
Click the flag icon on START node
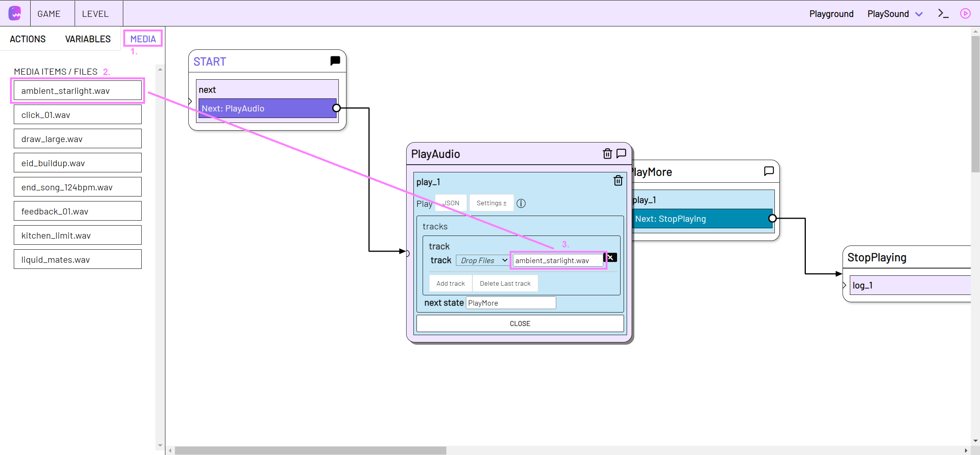coord(335,61)
